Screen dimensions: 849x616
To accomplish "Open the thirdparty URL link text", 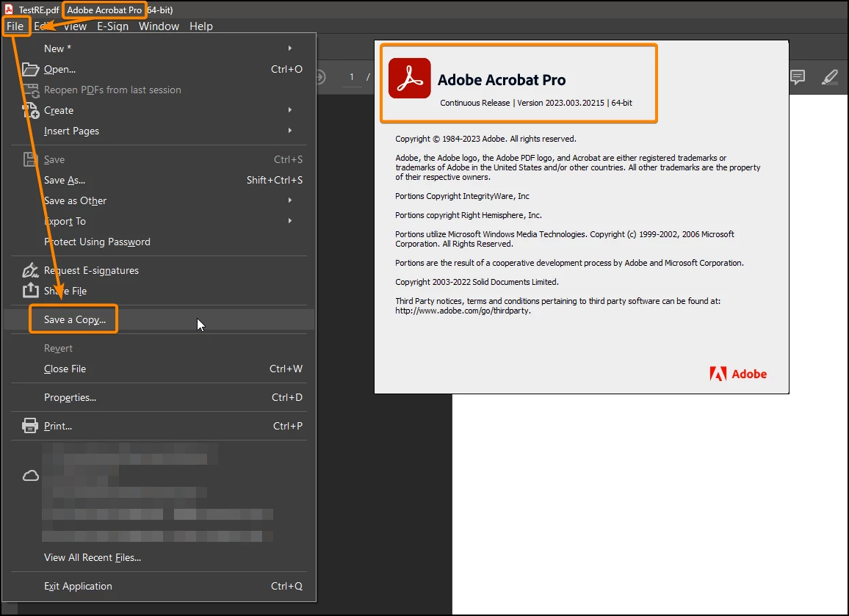I will pos(463,311).
